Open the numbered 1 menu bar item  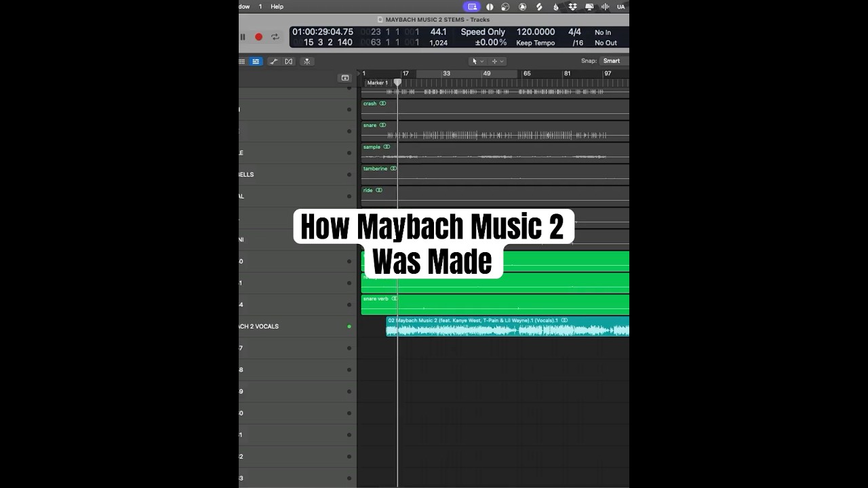pos(260,7)
